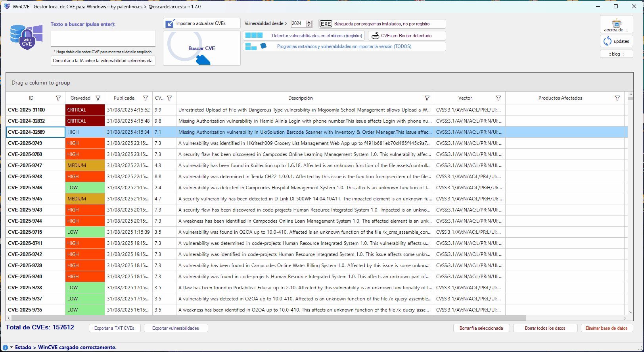644x352 pixels.
Task: Click the router icon for CVEs en Router
Action: (375, 36)
